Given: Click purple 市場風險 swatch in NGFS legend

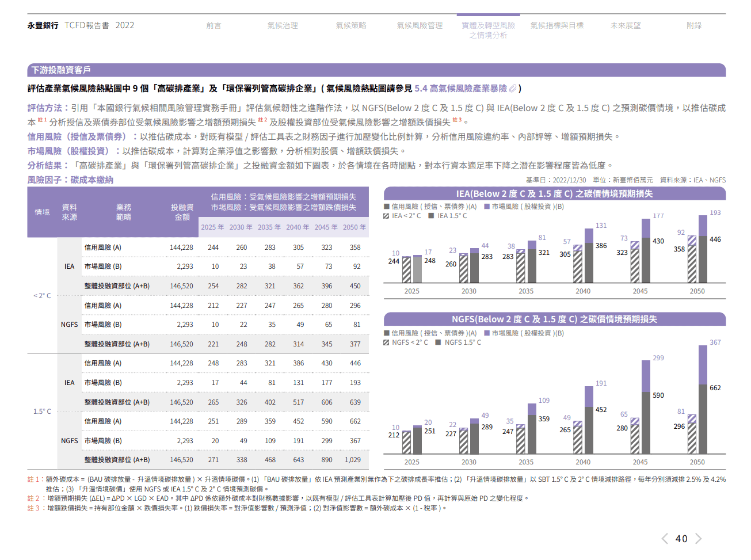Looking at the screenshot, I should tap(487, 333).
